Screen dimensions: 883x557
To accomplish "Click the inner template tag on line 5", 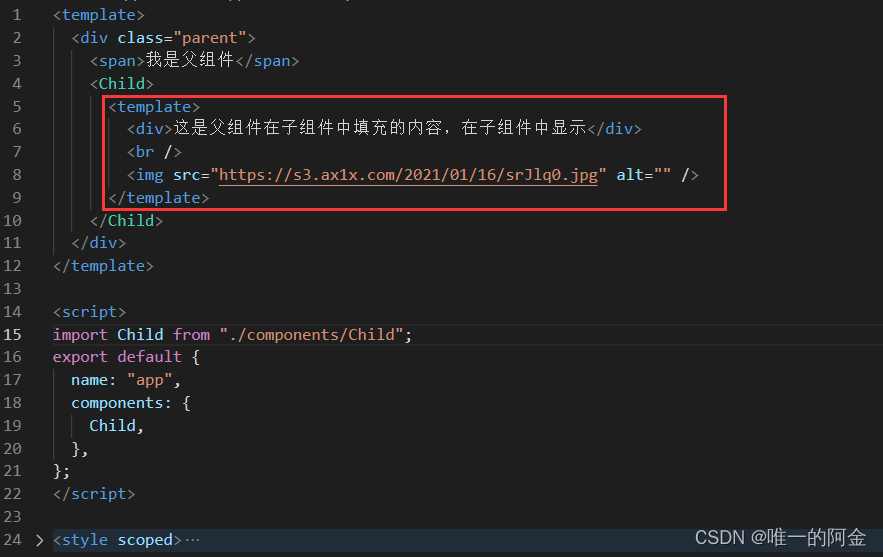I will (154, 106).
